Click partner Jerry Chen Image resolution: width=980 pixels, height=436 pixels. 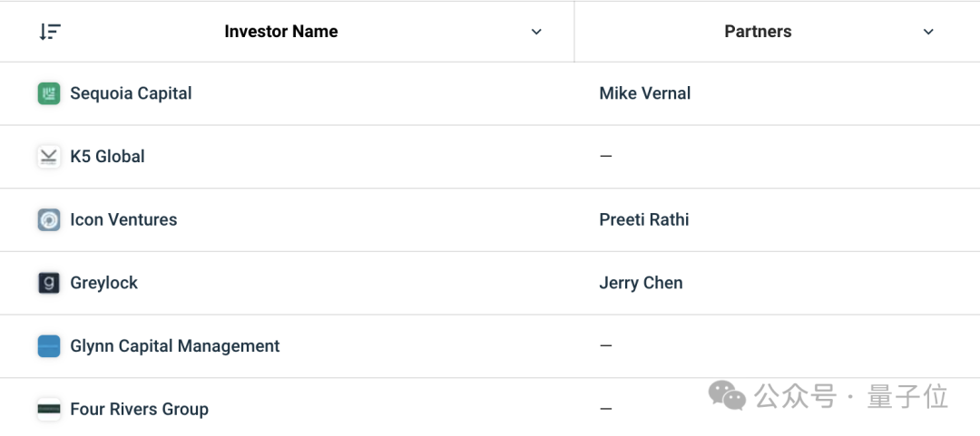click(x=642, y=283)
